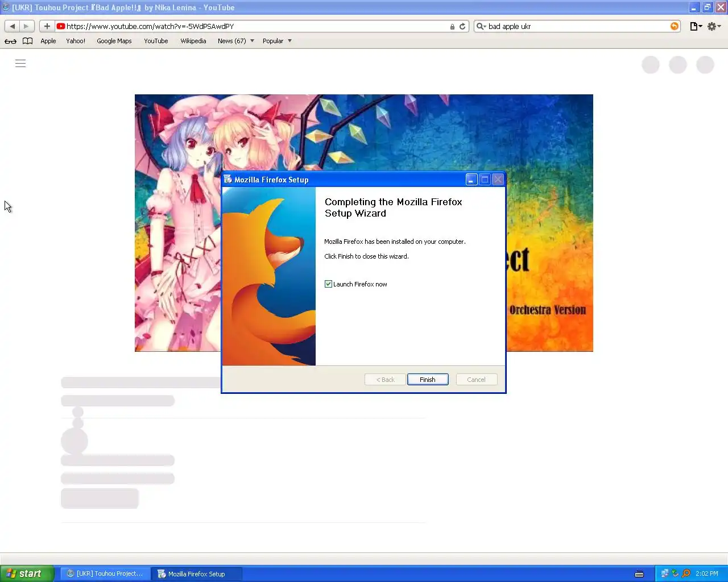This screenshot has width=728, height=582.
Task: Click the orange SnapBack icon in search field
Action: click(x=675, y=26)
